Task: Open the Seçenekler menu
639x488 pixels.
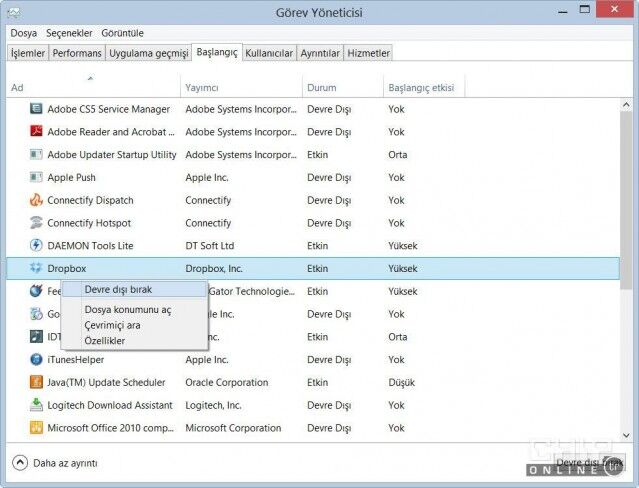Action: pyautogui.click(x=69, y=33)
